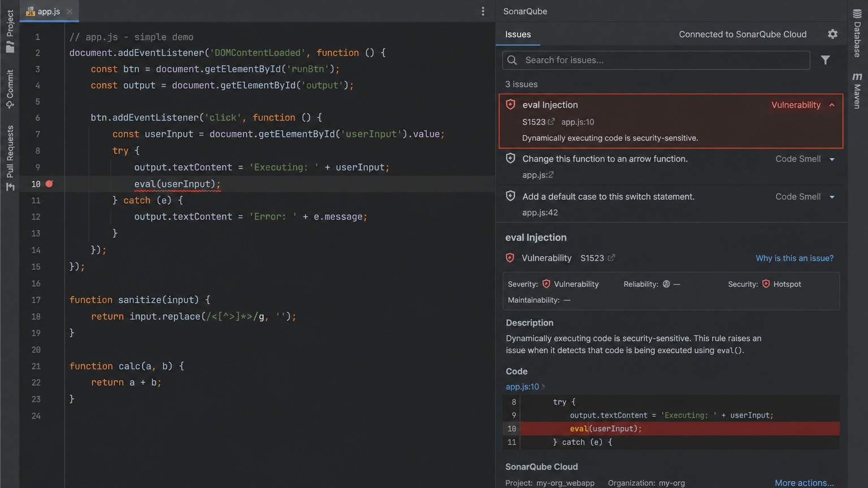Click the Severity Vulnerability shield icon
The width and height of the screenshot is (868, 488).
click(x=546, y=284)
